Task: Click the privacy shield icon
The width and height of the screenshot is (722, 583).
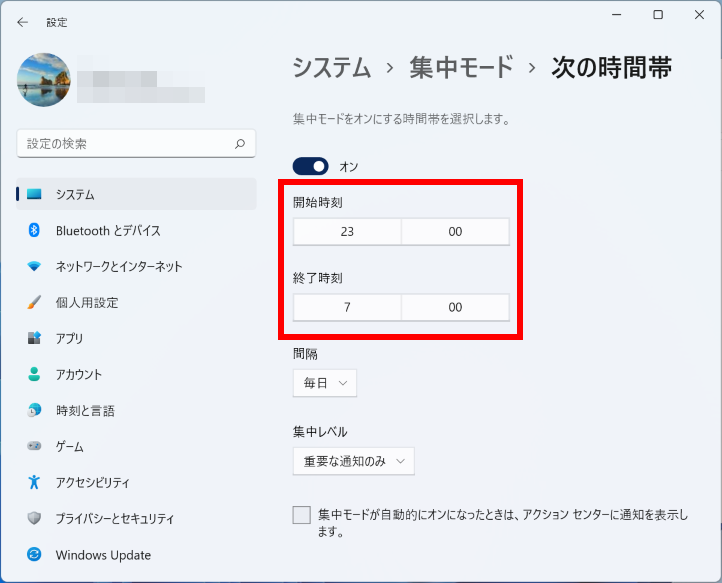Action: click(x=34, y=518)
